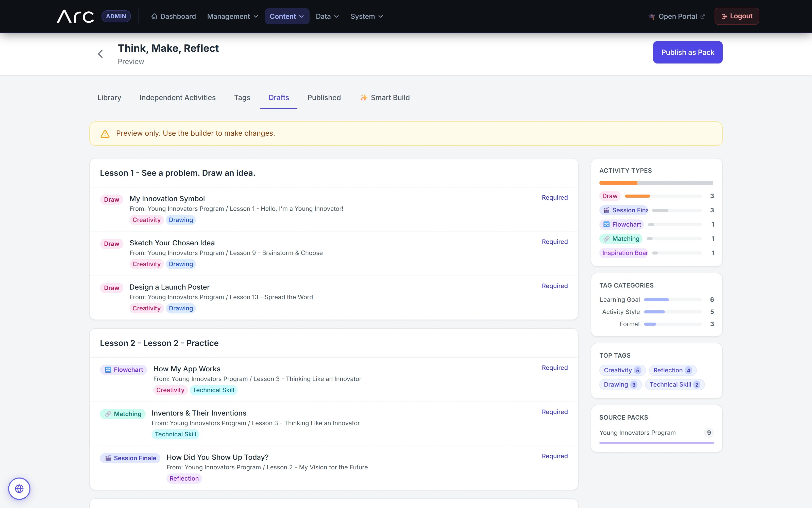Select the Tags tab
Viewport: 812px width, 508px height.
pyautogui.click(x=242, y=98)
